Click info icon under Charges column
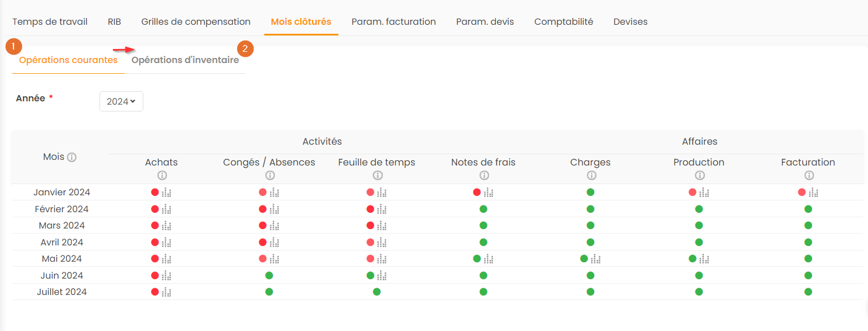Viewport: 868px width, 331px height. coord(590,175)
